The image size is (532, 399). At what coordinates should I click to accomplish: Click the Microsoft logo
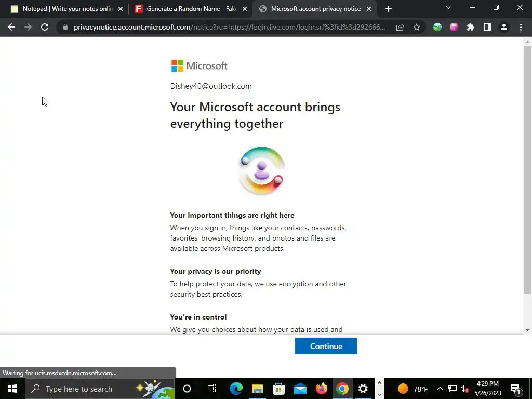[x=199, y=66]
